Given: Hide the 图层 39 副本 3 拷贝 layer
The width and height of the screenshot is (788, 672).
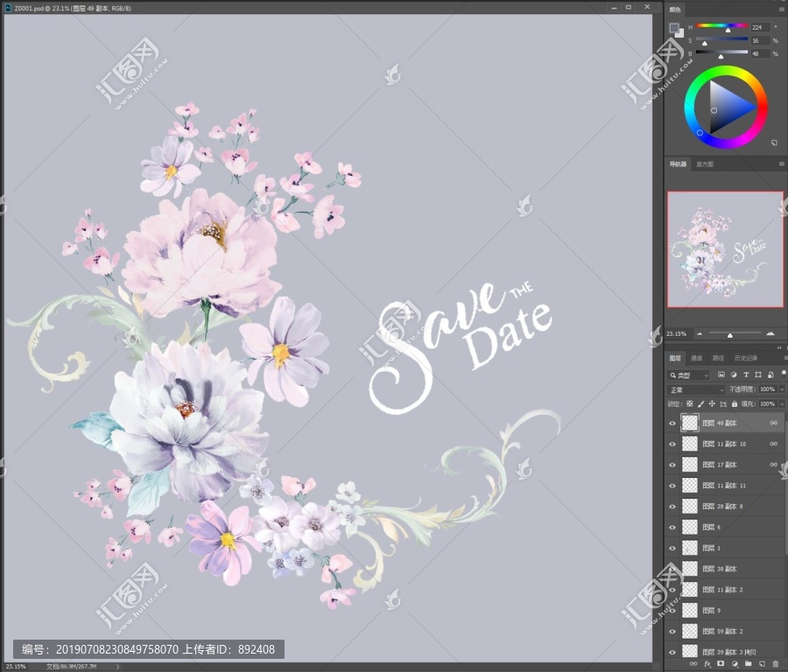Looking at the screenshot, I should tap(672, 652).
